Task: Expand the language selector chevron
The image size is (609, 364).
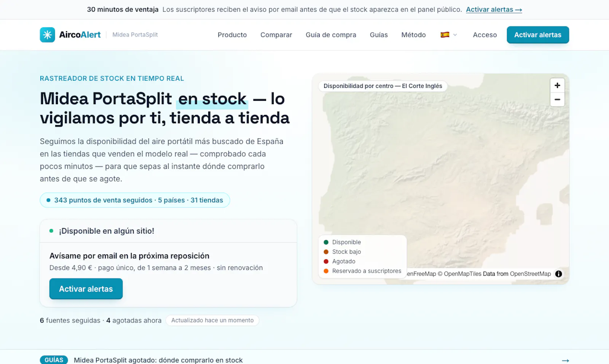Action: (455, 35)
